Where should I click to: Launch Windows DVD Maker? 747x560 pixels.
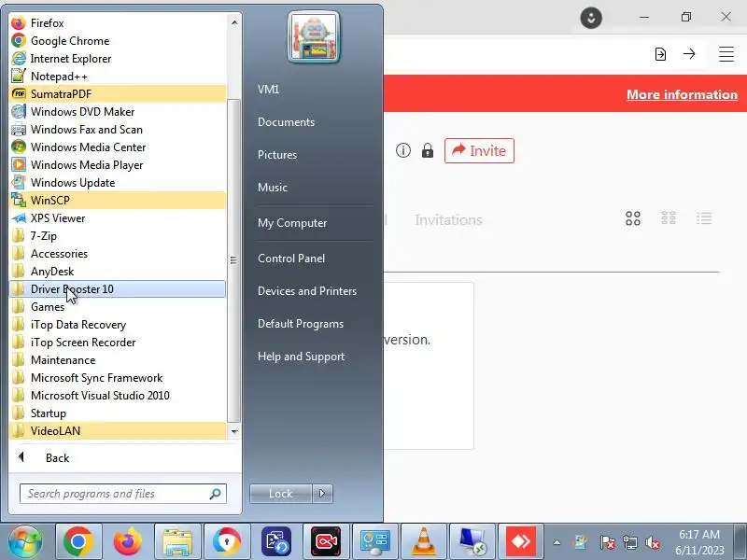(118, 111)
